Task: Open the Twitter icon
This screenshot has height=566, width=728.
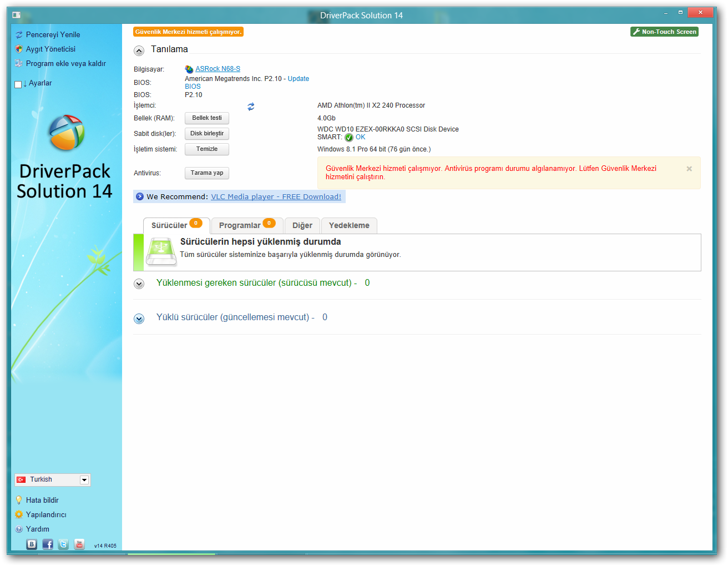Action: [x=63, y=544]
